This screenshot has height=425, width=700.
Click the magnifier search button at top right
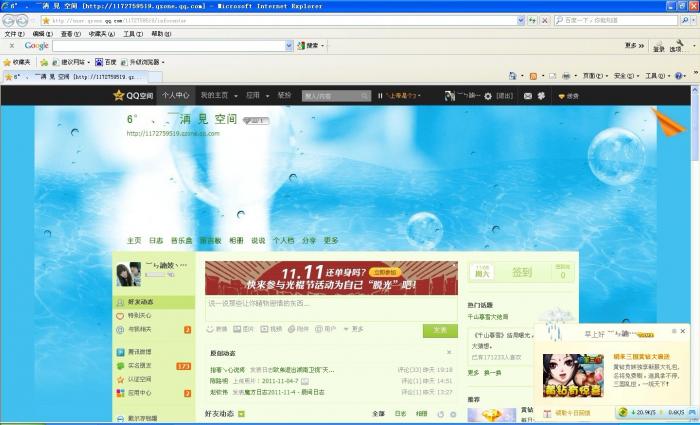pyautogui.click(x=684, y=21)
